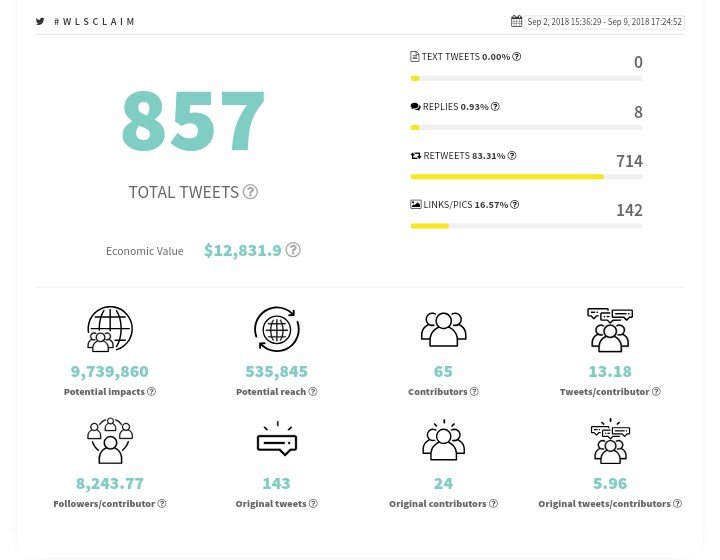The width and height of the screenshot is (720, 560).
Task: Click the Original tweets/contributors icon
Action: pyautogui.click(x=609, y=441)
